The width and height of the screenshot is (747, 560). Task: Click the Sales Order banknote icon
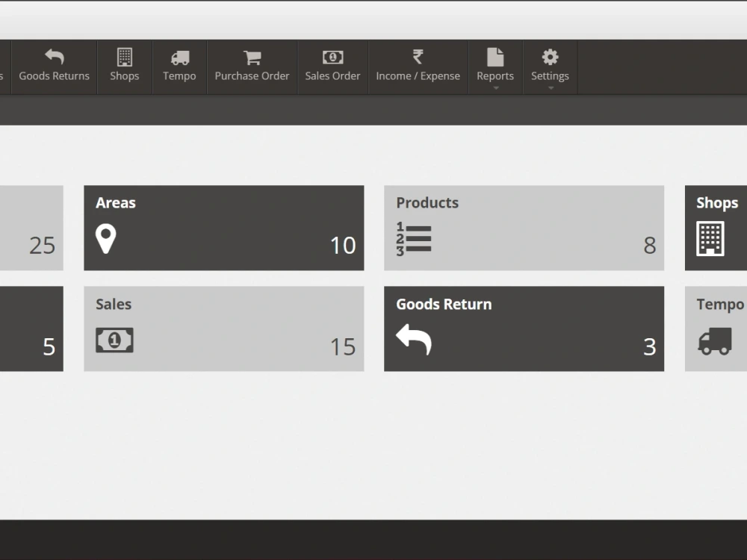point(332,57)
